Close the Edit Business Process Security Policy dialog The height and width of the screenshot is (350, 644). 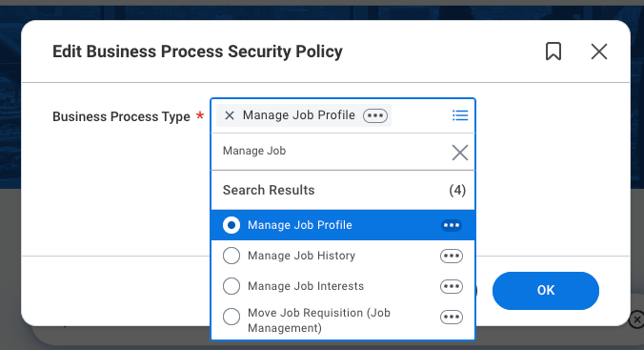(x=599, y=51)
